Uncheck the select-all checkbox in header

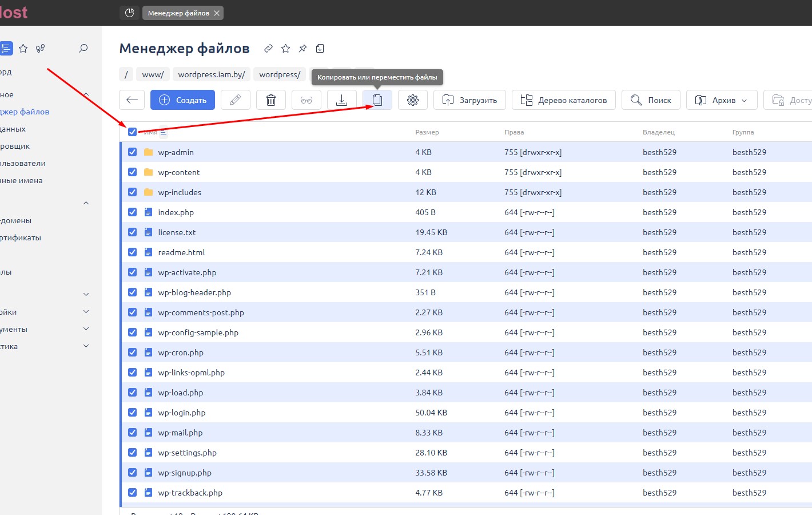(133, 132)
